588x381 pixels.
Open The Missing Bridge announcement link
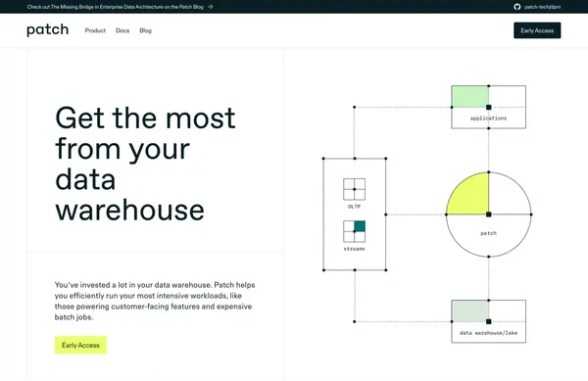click(116, 7)
